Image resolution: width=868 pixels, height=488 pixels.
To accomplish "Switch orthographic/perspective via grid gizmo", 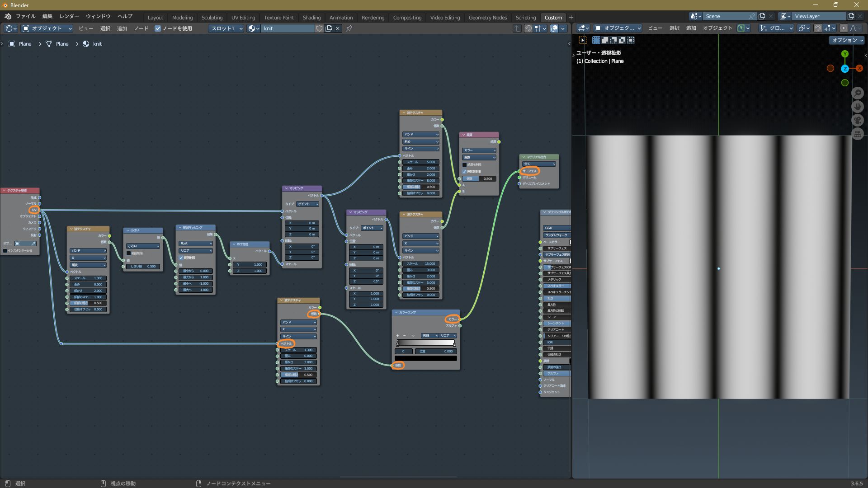I will pos(857,134).
